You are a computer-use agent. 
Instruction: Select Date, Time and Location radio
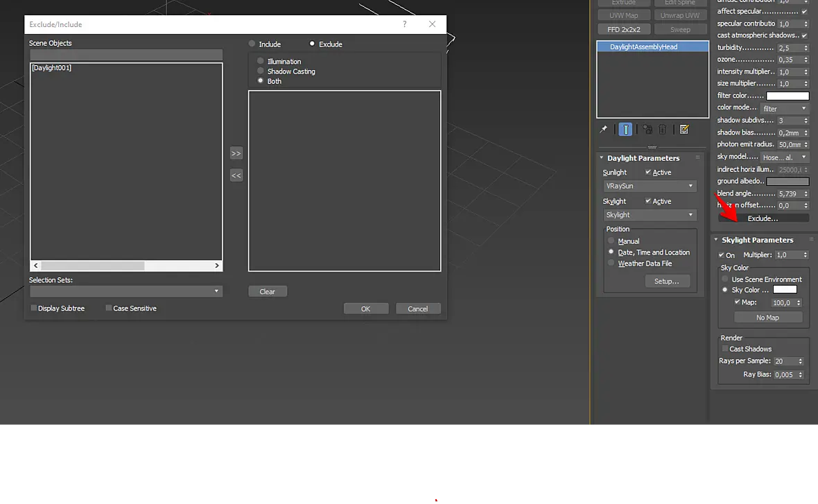point(611,252)
